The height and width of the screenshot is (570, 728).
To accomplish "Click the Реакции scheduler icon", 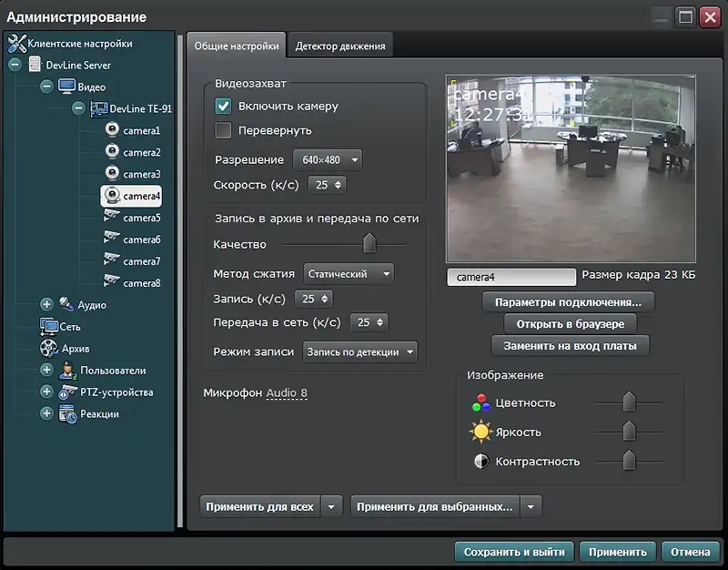I will pos(67,414).
